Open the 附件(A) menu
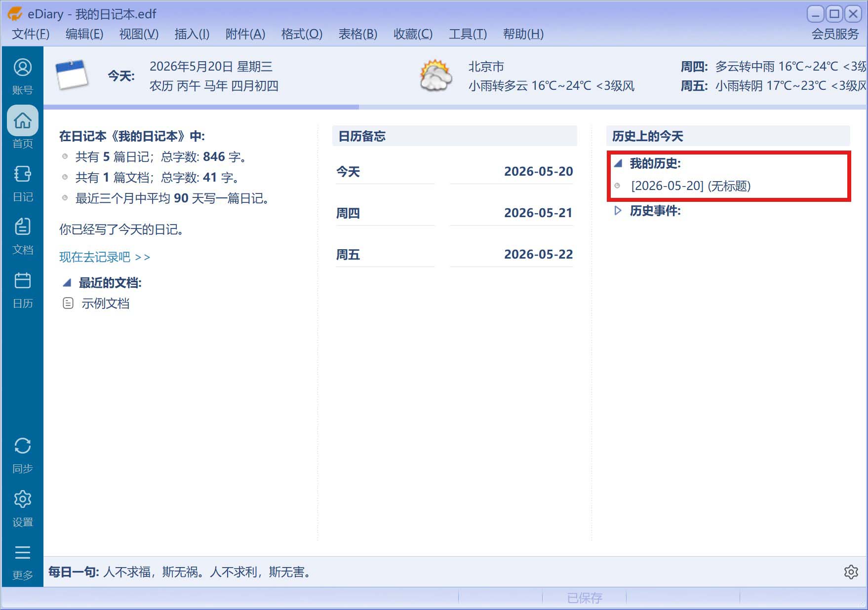This screenshot has height=610, width=868. point(245,34)
